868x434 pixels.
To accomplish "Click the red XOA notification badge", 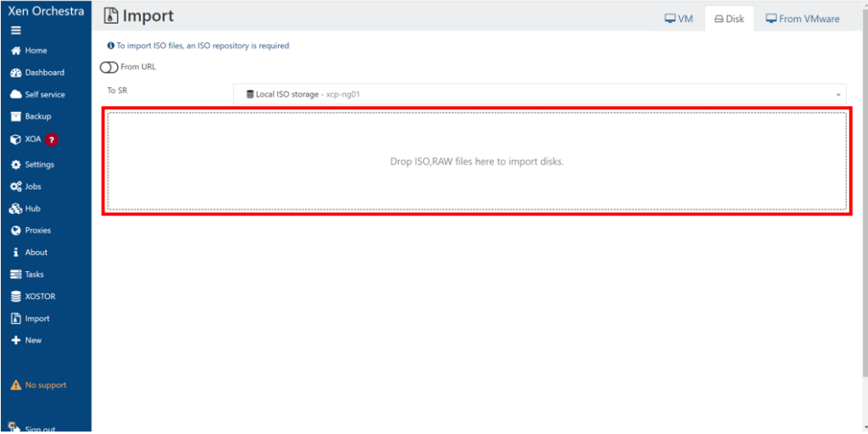I will pyautogui.click(x=52, y=140).
